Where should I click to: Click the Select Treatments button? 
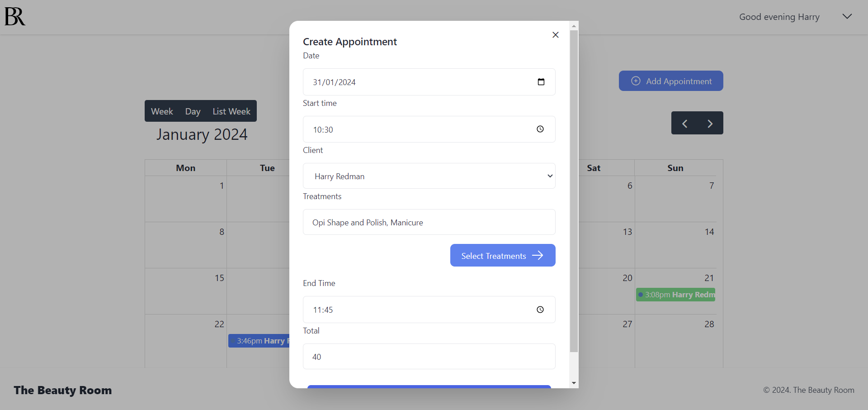502,255
